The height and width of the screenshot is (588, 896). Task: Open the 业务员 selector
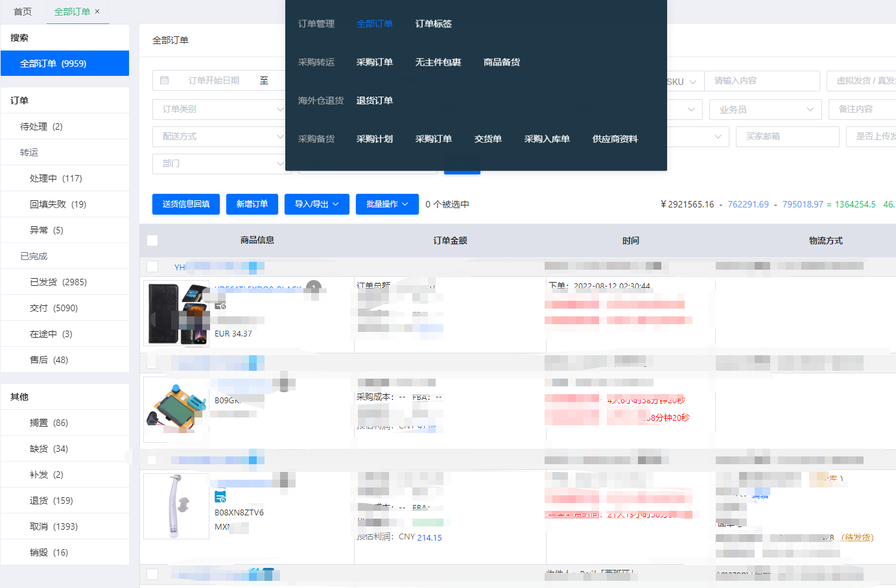(765, 110)
